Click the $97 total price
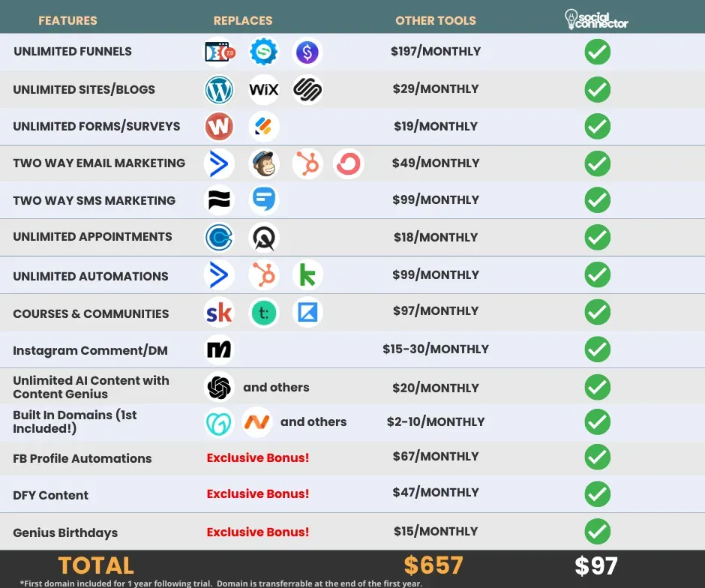This screenshot has height=588, width=705. 596,565
